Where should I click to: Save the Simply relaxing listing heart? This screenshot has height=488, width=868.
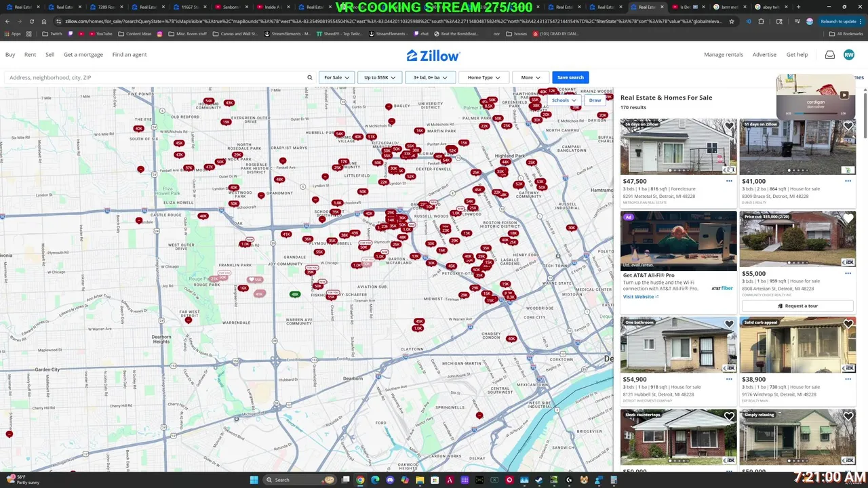coord(848,416)
